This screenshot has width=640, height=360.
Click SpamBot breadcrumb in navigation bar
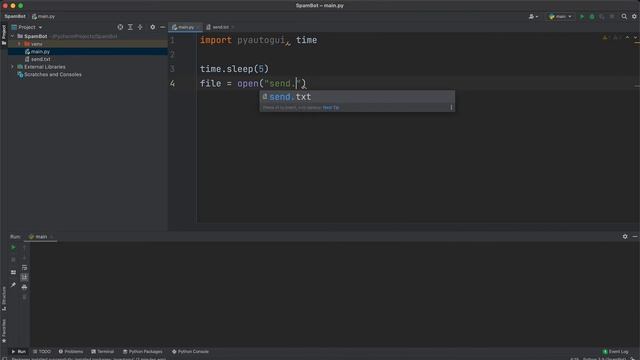pos(15,16)
